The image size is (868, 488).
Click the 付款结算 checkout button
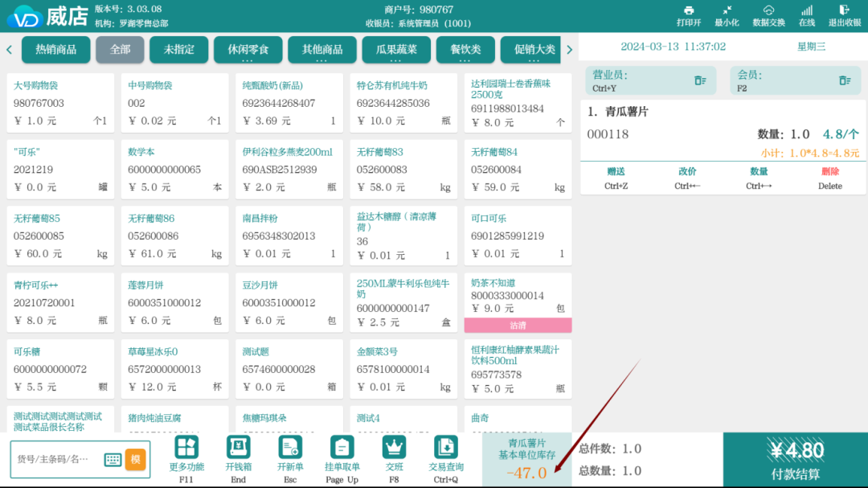795,460
